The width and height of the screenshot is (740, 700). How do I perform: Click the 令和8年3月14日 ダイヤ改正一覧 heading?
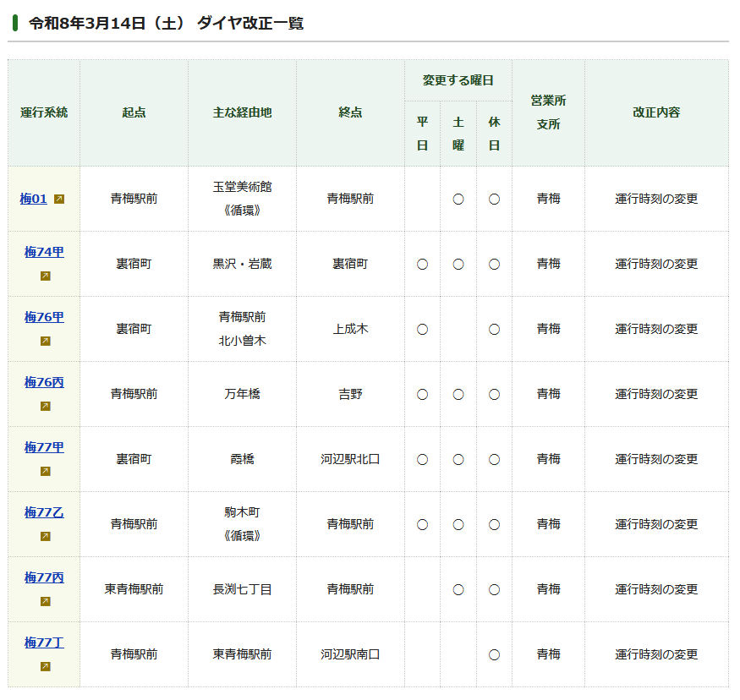click(x=166, y=24)
